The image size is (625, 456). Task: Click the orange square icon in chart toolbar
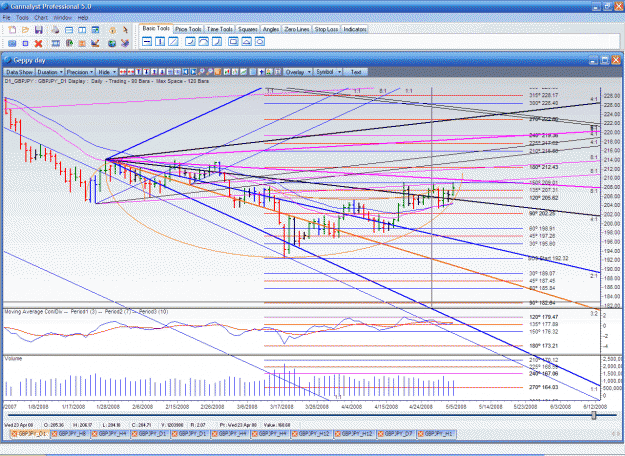click(x=217, y=72)
